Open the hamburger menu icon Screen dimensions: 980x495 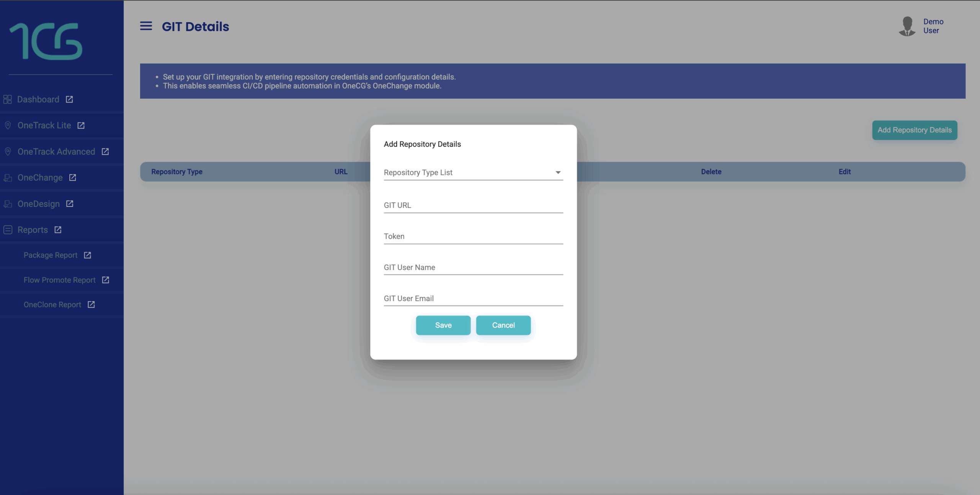[x=146, y=26]
